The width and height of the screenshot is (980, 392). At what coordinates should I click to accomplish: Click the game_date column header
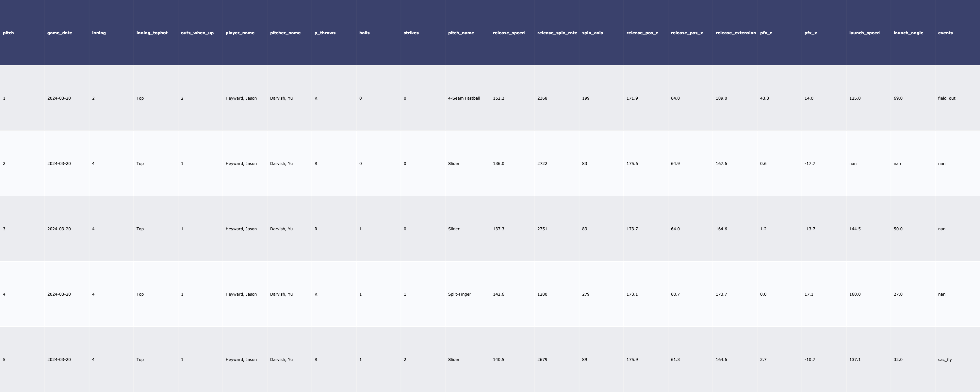(59, 33)
